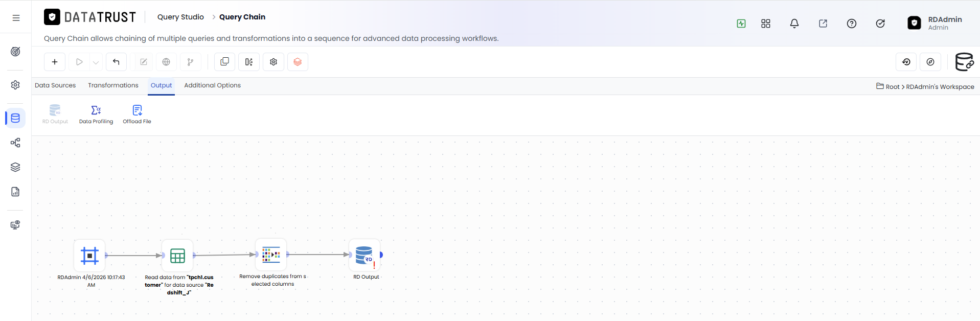Image resolution: width=980 pixels, height=321 pixels.
Task: Select the Remove duplicates node
Action: point(271,254)
